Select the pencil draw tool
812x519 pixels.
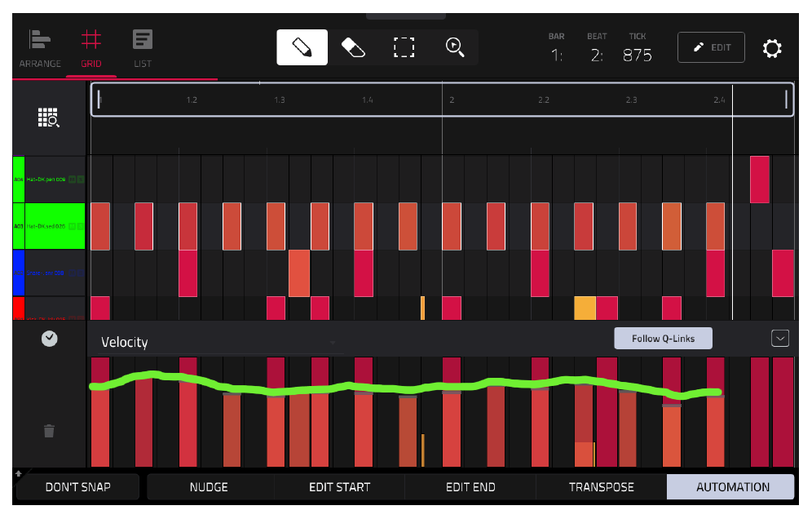302,47
